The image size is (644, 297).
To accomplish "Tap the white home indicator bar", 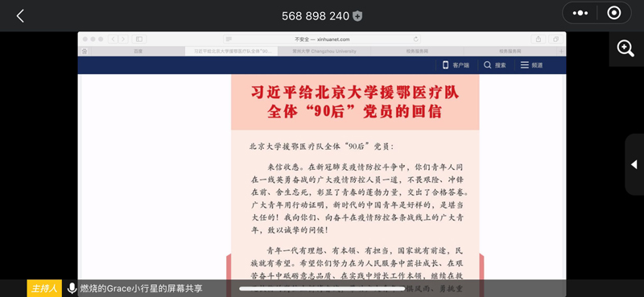I will click(x=322, y=288).
